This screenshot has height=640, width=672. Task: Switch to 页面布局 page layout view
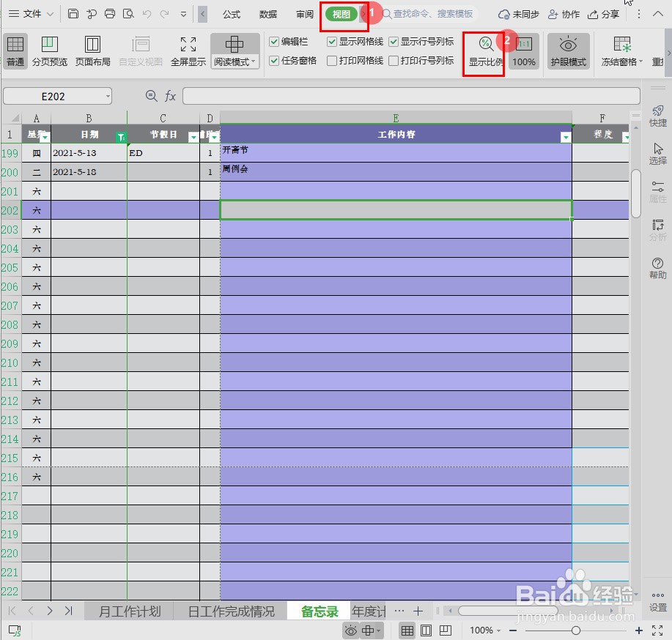point(92,51)
